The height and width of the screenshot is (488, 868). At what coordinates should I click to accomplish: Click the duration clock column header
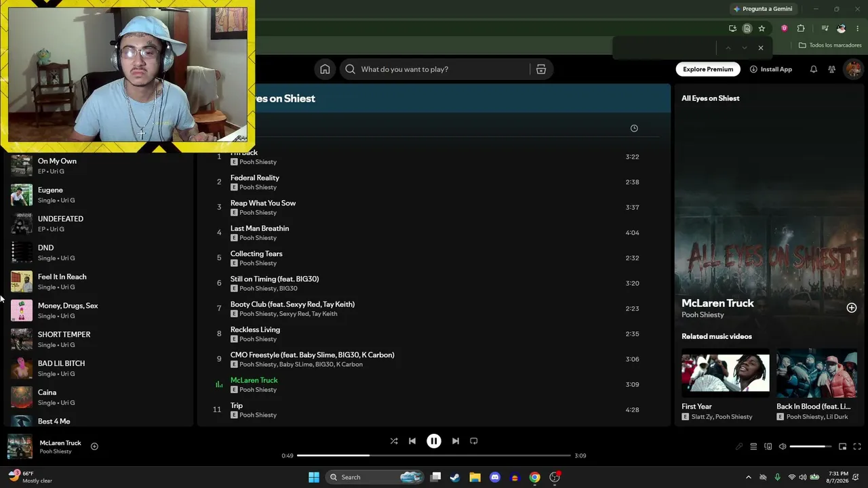pyautogui.click(x=634, y=128)
